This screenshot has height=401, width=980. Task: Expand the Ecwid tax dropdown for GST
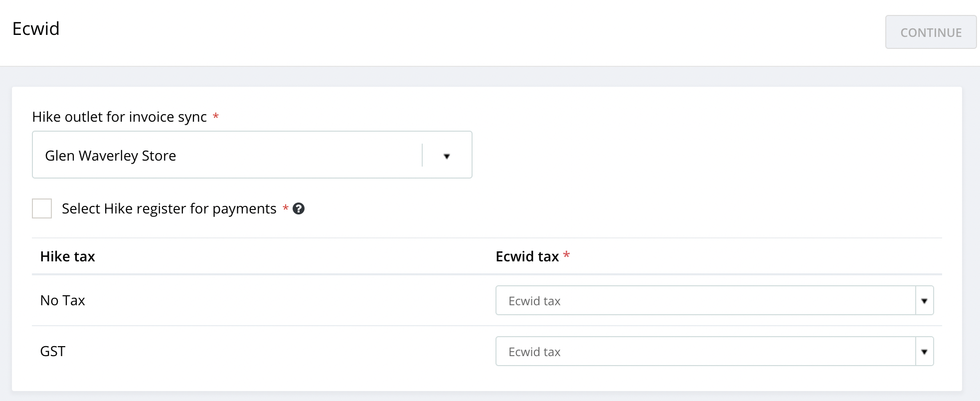705,352
